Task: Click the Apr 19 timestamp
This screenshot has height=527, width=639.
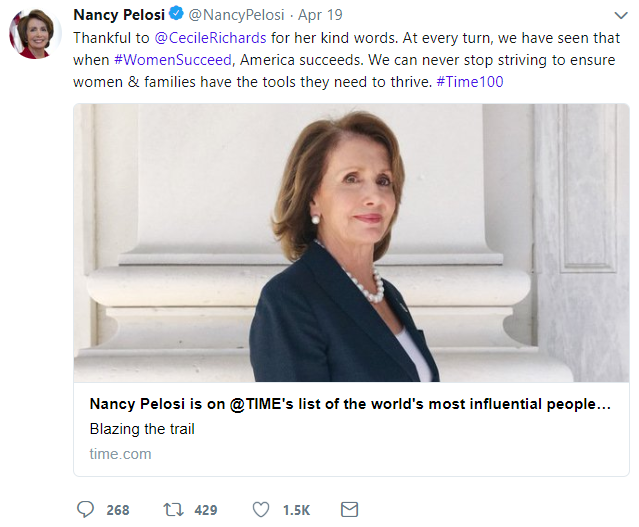Action: (x=322, y=15)
